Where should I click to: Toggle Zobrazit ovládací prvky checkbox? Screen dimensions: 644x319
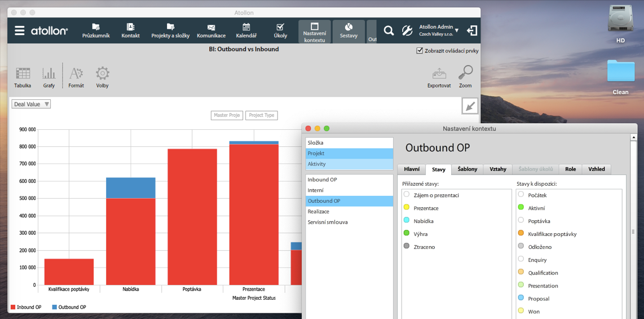point(420,50)
